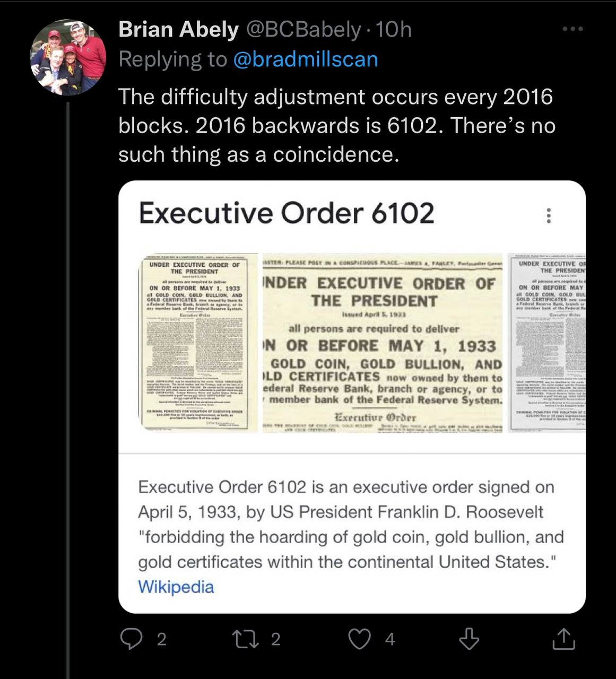Tap the share upload icon
This screenshot has height=679, width=616.
click(563, 639)
